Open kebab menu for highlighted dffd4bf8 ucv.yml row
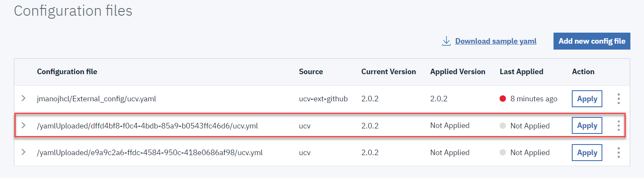644x178 pixels. pos(619,125)
